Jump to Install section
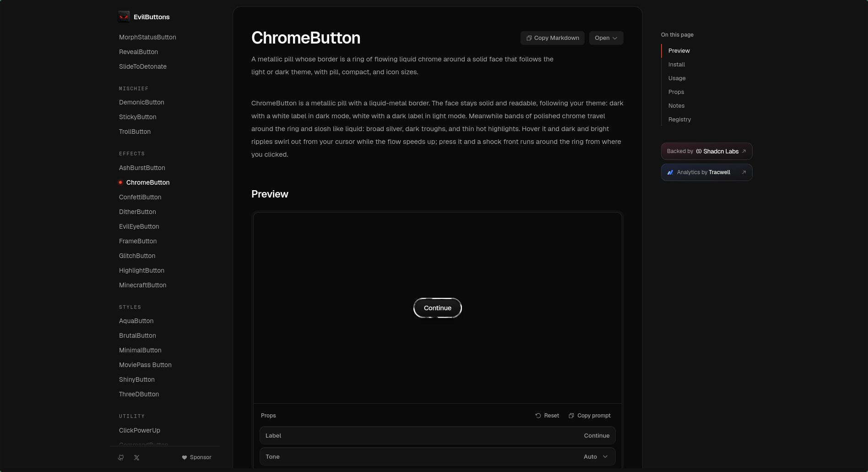Viewport: 868px width, 472px height. [x=677, y=65]
